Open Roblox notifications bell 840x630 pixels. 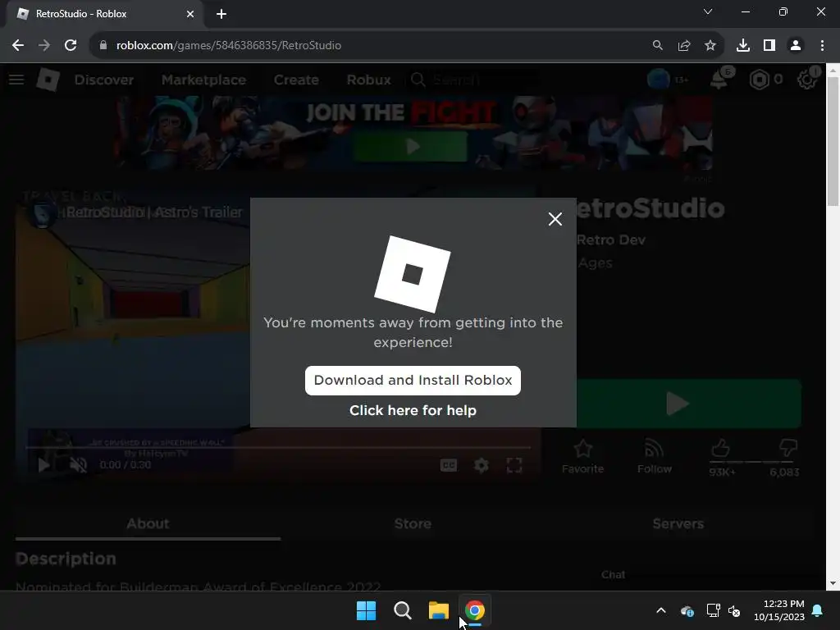click(x=719, y=80)
